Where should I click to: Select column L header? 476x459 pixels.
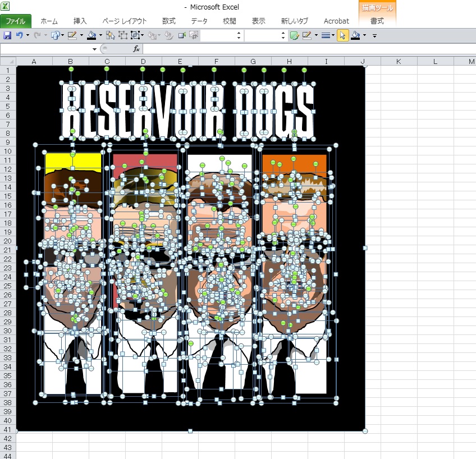tap(436, 61)
